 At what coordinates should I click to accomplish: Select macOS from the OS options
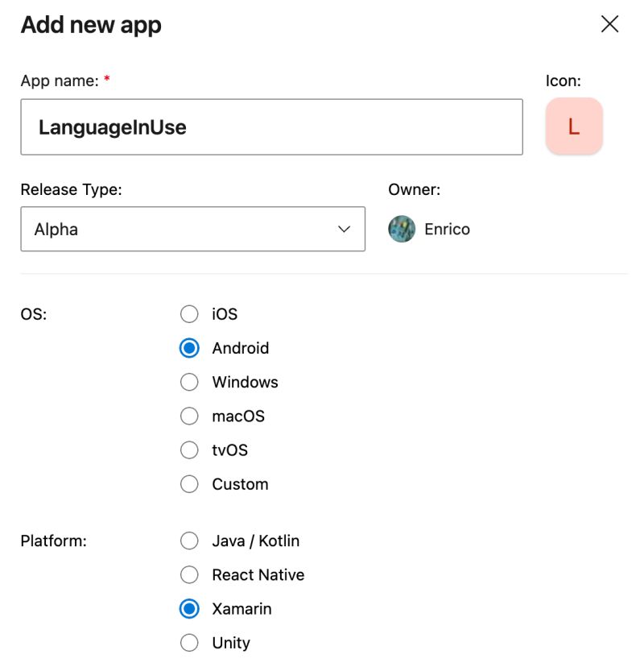pyautogui.click(x=189, y=416)
